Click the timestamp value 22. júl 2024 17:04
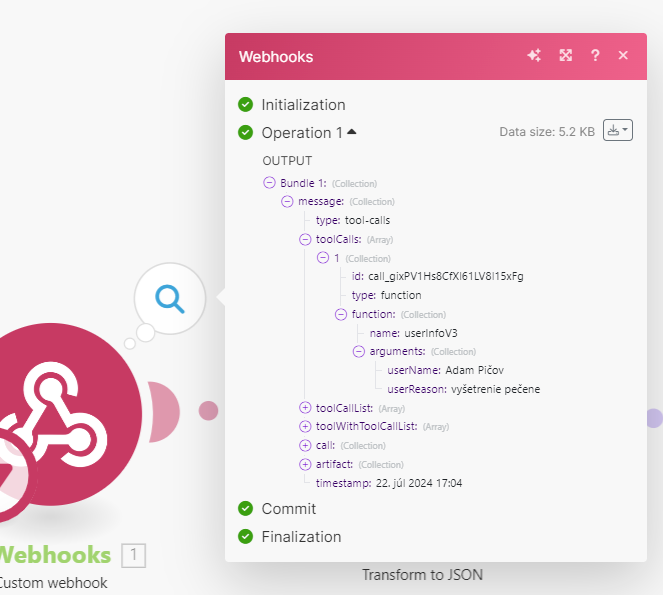The width and height of the screenshot is (663, 595). point(419,483)
